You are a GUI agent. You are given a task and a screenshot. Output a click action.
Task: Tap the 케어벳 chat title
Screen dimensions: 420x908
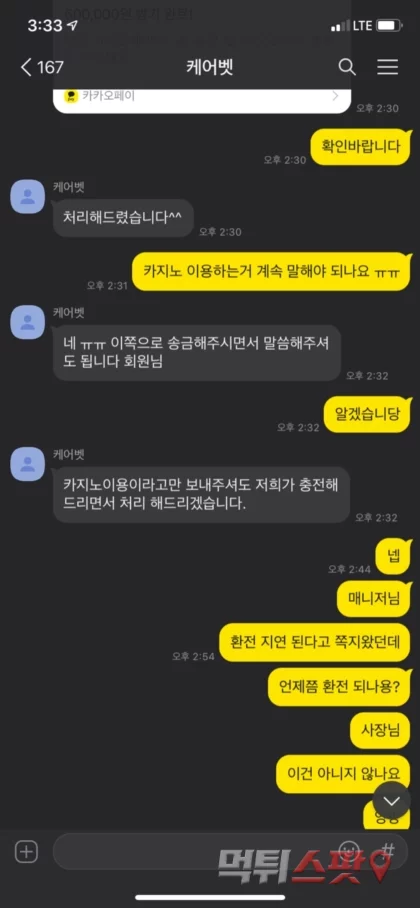pos(210,68)
